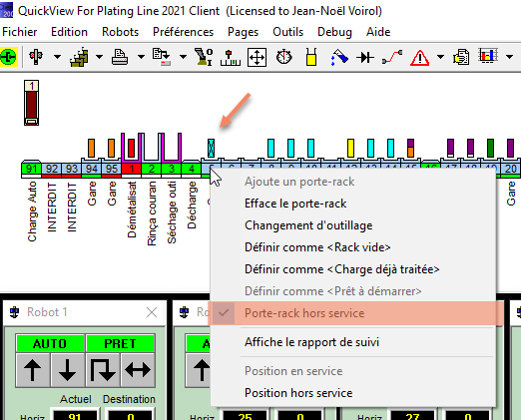Click the green connection status icon

(x=9, y=57)
